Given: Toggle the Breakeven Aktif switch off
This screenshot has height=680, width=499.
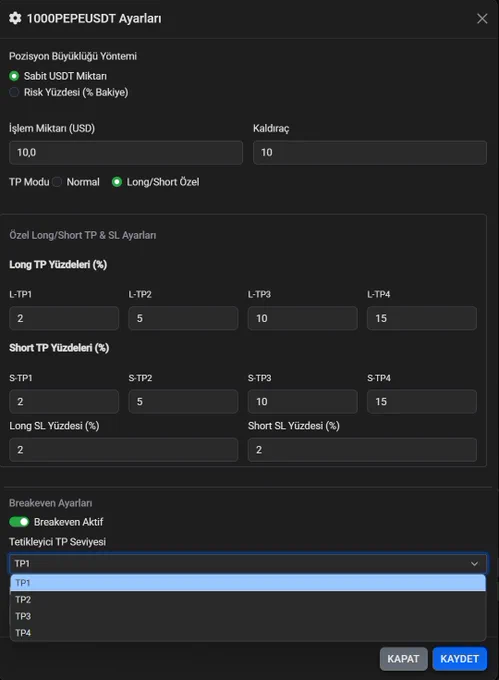Looking at the screenshot, I should tap(19, 521).
